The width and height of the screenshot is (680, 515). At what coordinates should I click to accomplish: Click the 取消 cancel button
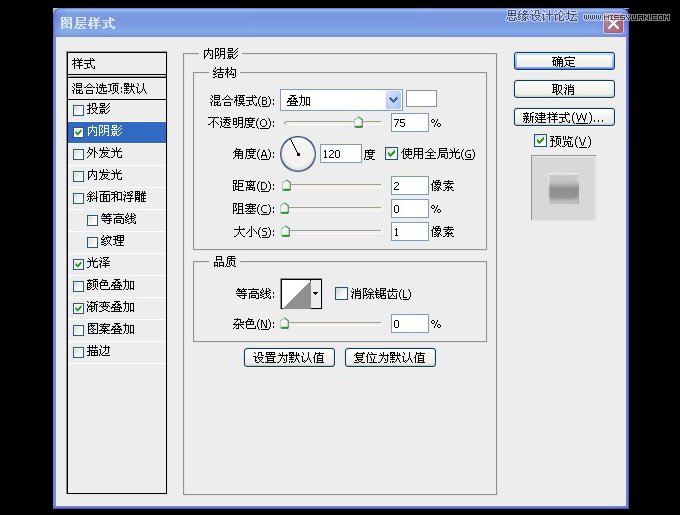(564, 89)
